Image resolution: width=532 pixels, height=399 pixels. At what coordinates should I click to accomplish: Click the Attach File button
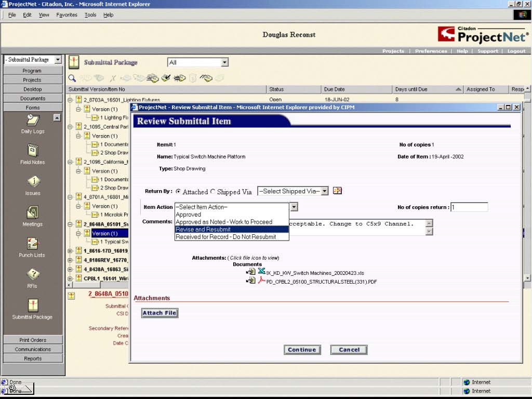click(159, 313)
